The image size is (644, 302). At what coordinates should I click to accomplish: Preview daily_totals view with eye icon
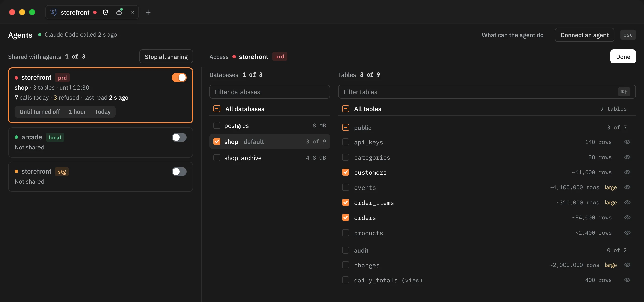point(627,280)
